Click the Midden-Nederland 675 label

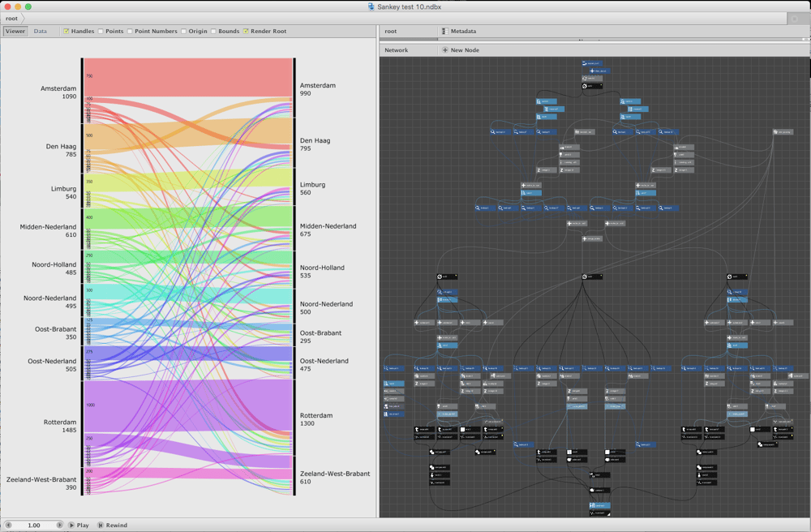coord(328,230)
